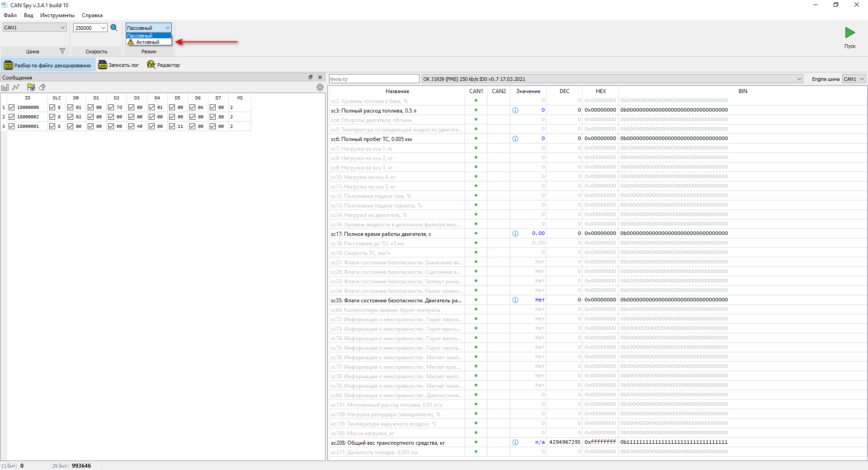
Task: Toggle D2 checkbox with value 7d
Action: point(111,108)
